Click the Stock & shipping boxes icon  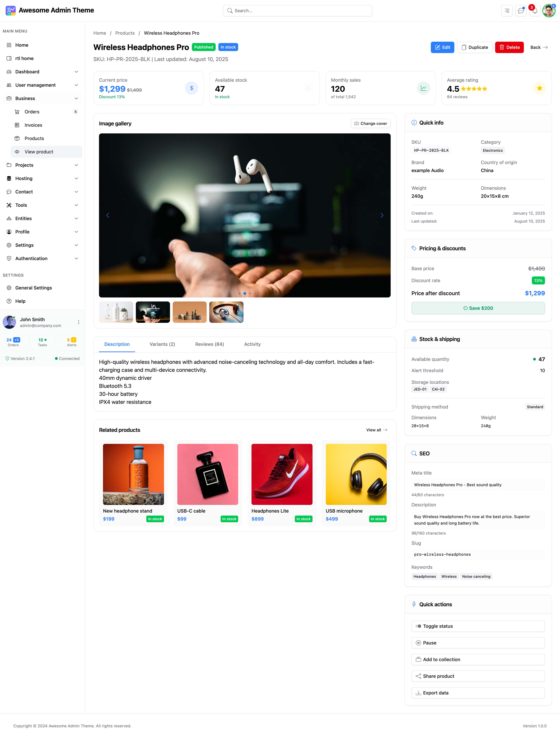coord(414,339)
